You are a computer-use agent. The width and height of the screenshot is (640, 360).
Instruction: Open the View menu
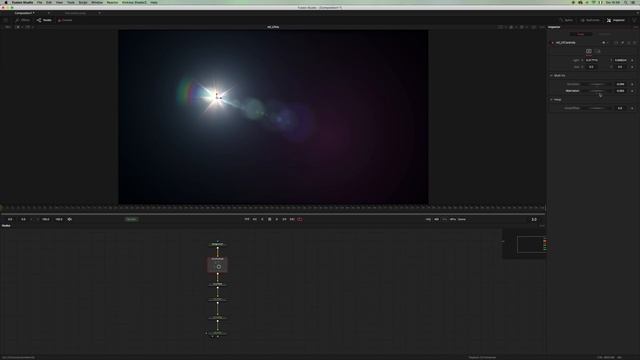pyautogui.click(x=59, y=2)
